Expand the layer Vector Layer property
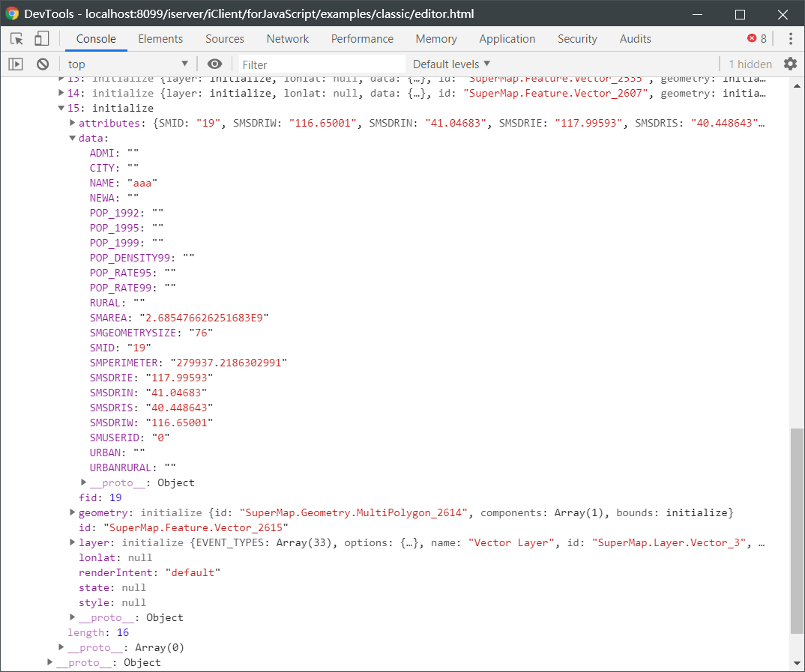Viewport: 805px width, 672px height. pyautogui.click(x=73, y=542)
